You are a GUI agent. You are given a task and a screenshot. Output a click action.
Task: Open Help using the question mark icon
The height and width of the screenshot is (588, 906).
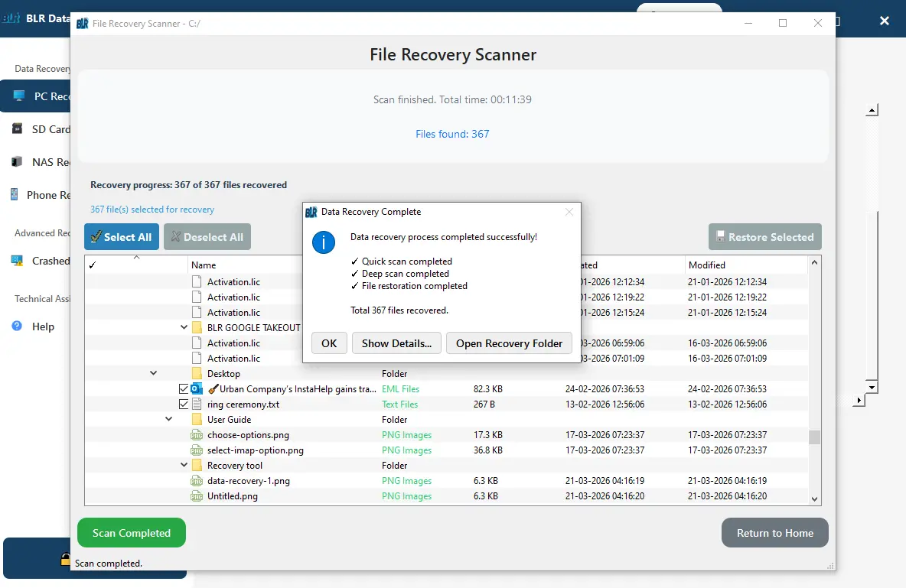coord(17,326)
